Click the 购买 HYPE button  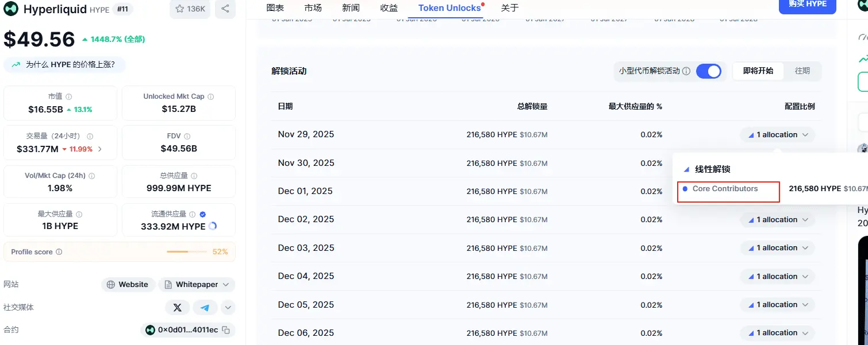point(807,5)
